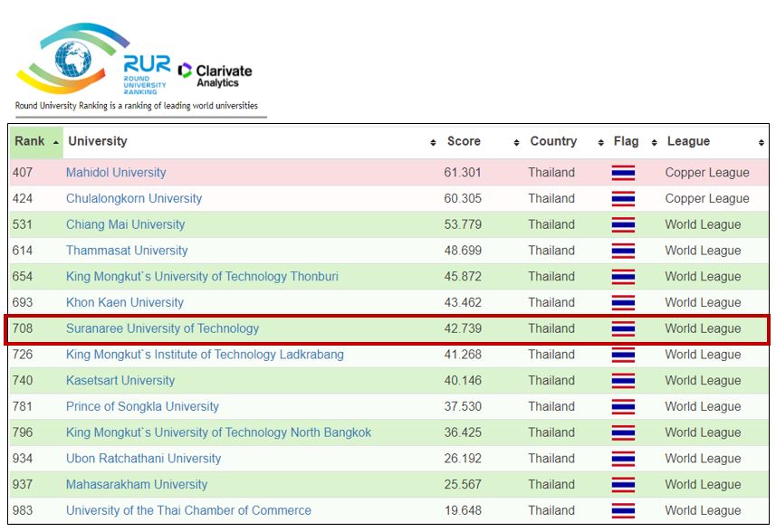This screenshot has width=776, height=532.
Task: Open Khon Kaen University link
Action: [125, 302]
